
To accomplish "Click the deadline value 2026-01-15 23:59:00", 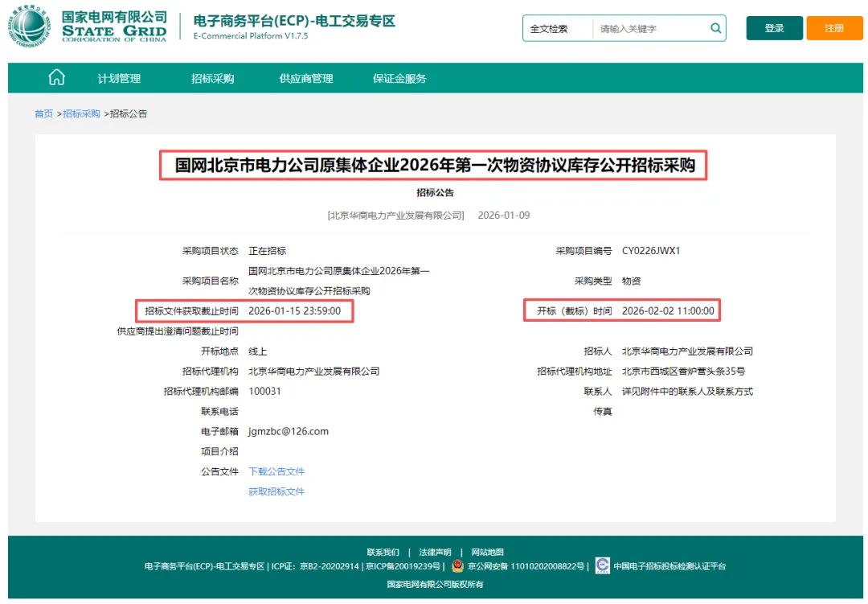I will pyautogui.click(x=294, y=311).
